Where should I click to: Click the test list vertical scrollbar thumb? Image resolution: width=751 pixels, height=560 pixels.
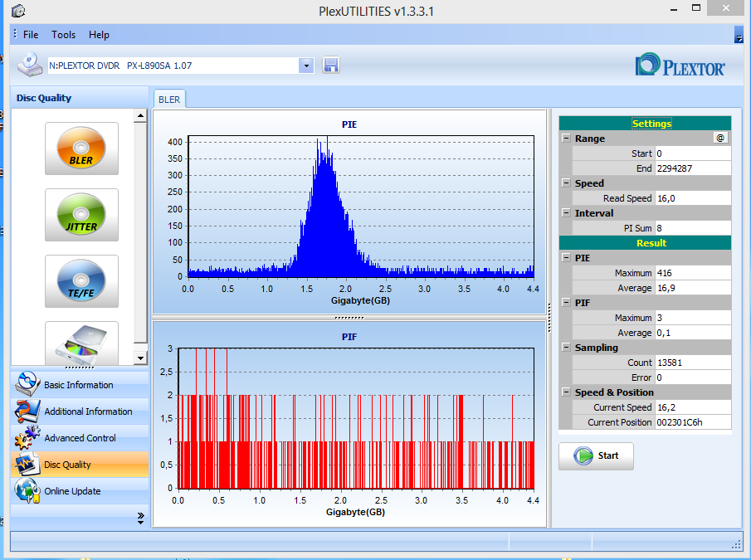tap(140, 232)
